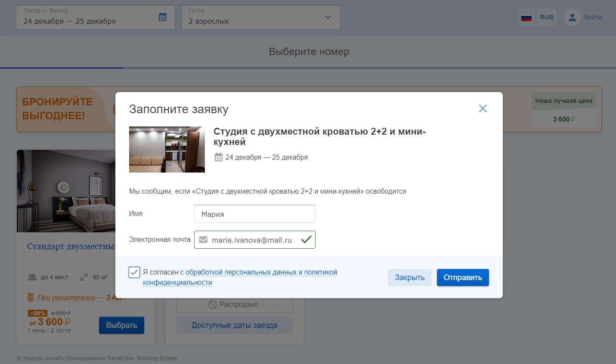Expand the Гости dropdown
This screenshot has width=616, height=364.
pyautogui.click(x=261, y=17)
